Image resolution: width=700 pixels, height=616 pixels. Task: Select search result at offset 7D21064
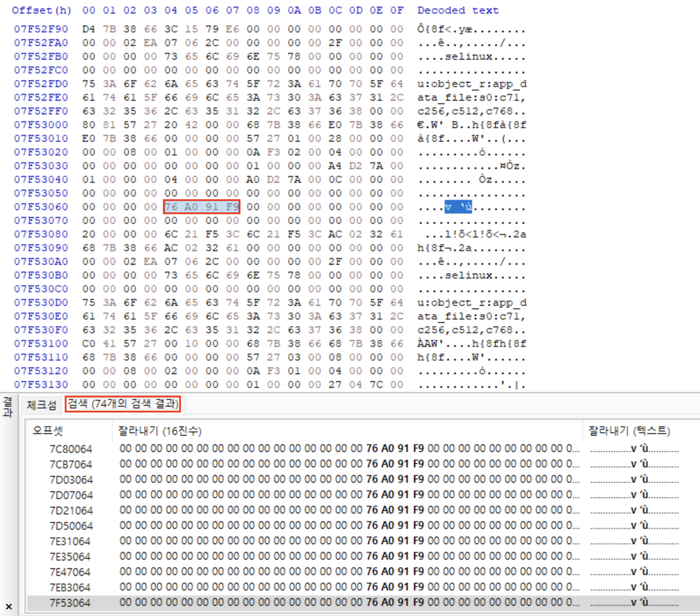(x=71, y=510)
